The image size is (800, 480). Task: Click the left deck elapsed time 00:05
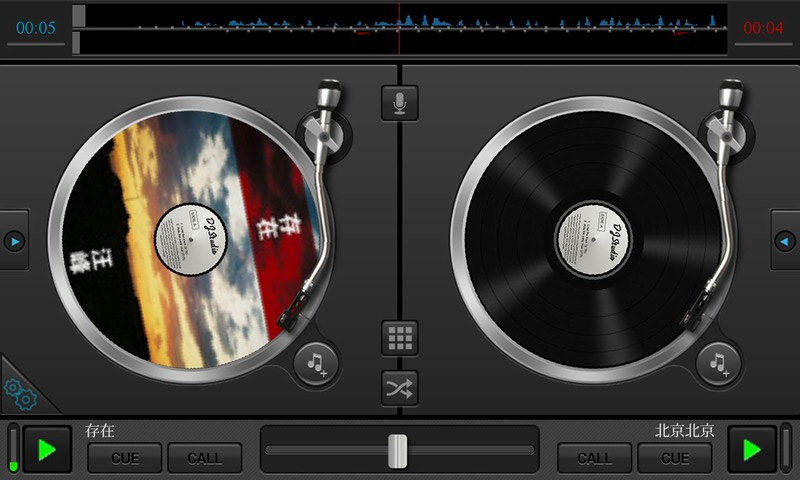[x=36, y=28]
